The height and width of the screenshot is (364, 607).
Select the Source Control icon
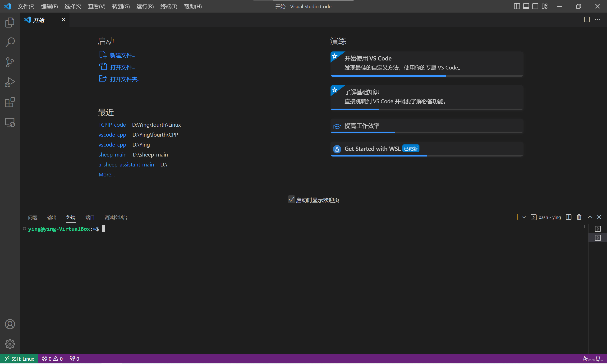coord(10,62)
